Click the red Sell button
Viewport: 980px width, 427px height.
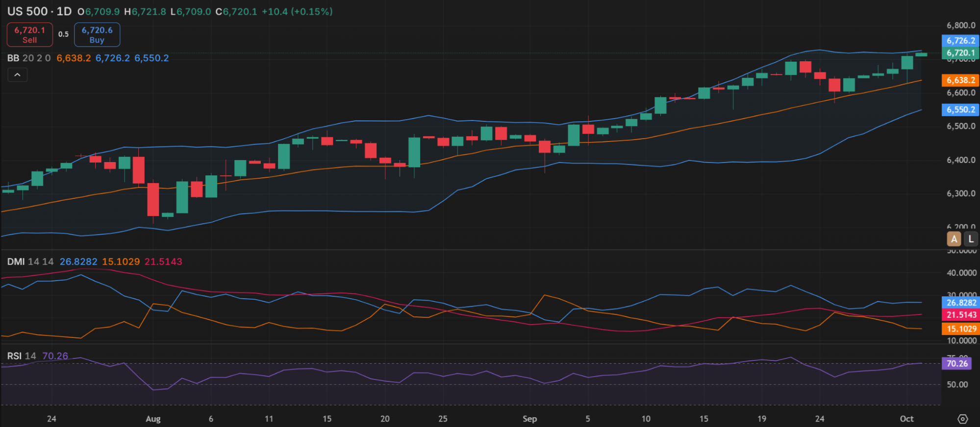point(29,35)
